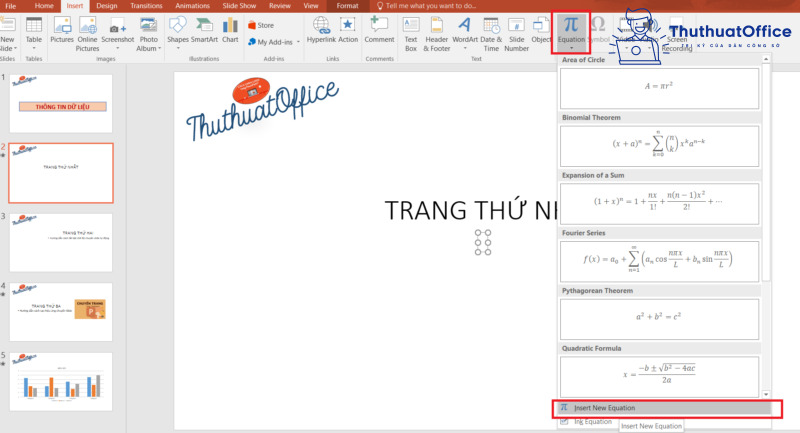Switch to the View tab
Viewport: 800px width, 433px height.
tap(311, 6)
